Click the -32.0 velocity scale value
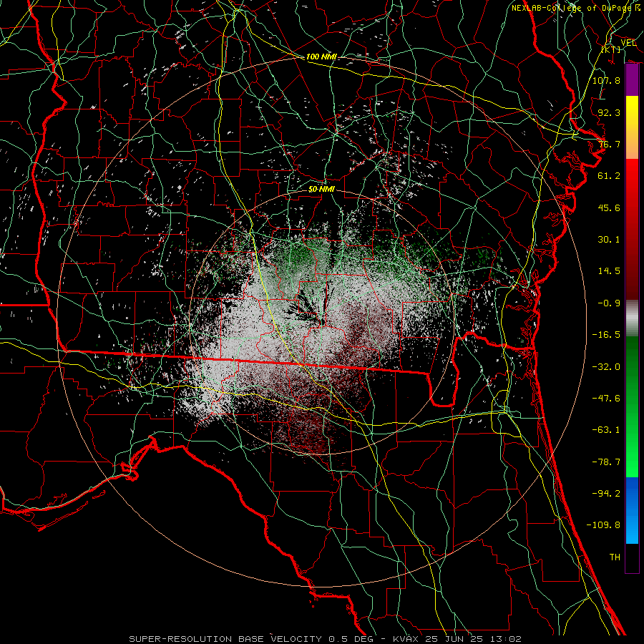Viewport: 644px width, 644px height. (x=606, y=367)
